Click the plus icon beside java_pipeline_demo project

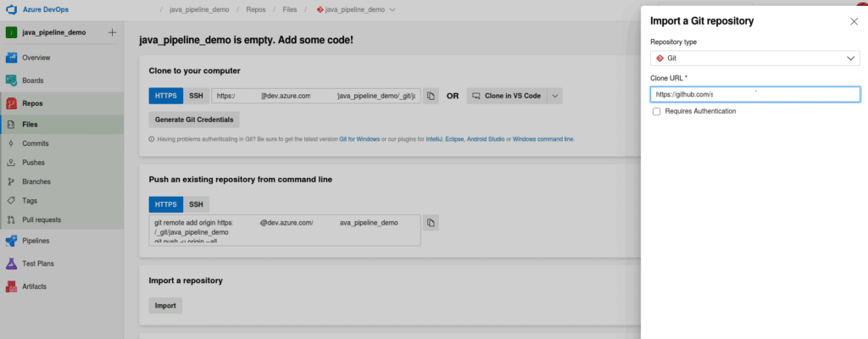[113, 32]
